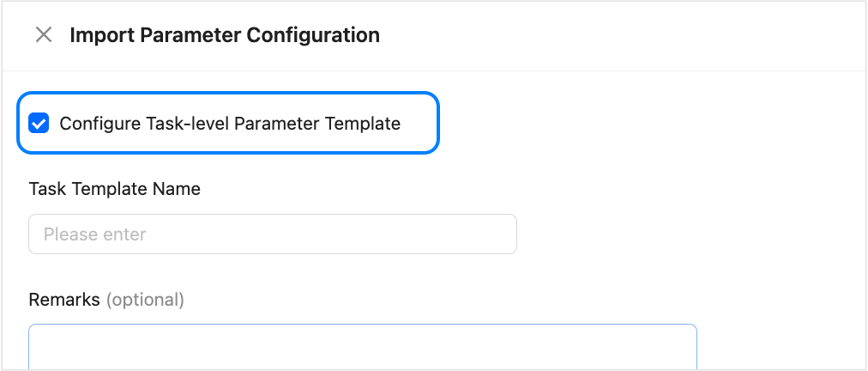The height and width of the screenshot is (371, 868).
Task: Click top border area of Remarks textarea
Action: tap(362, 325)
